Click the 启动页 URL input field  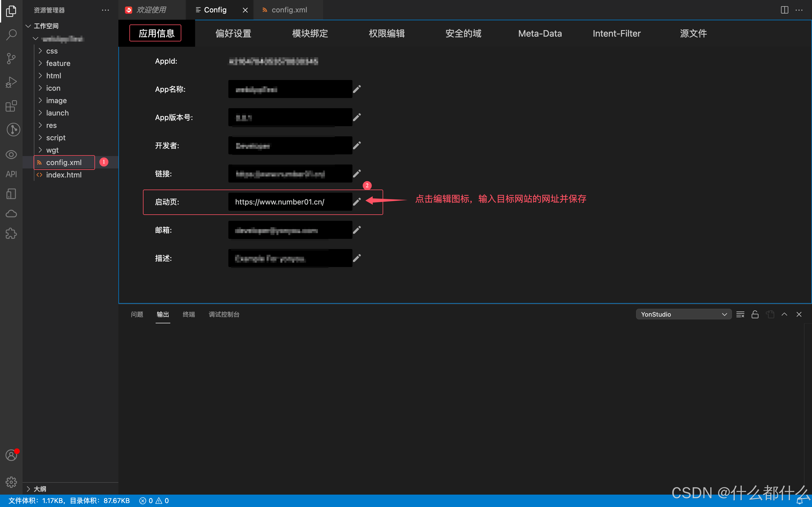pyautogui.click(x=290, y=202)
